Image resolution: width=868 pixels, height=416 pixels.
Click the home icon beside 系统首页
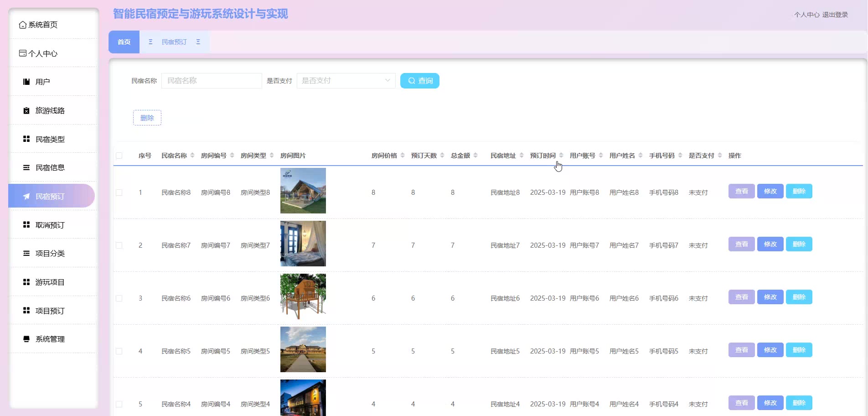(x=22, y=25)
